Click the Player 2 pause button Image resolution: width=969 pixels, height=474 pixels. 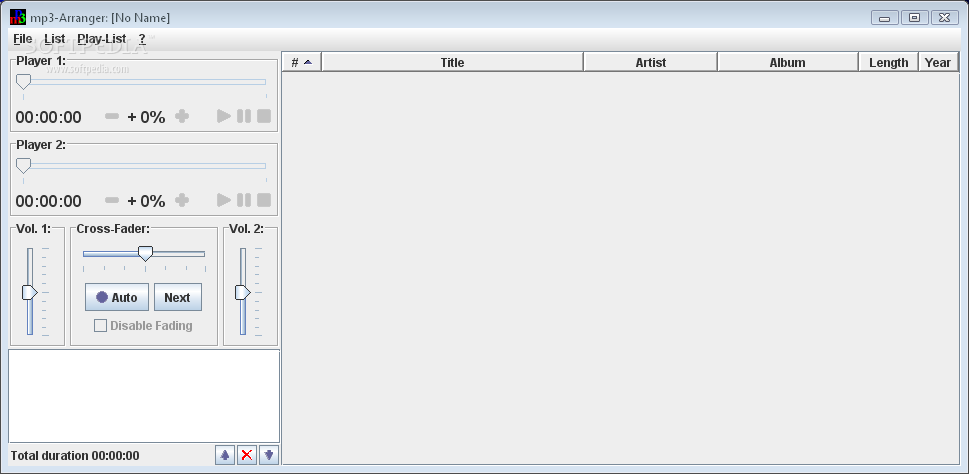click(x=244, y=200)
